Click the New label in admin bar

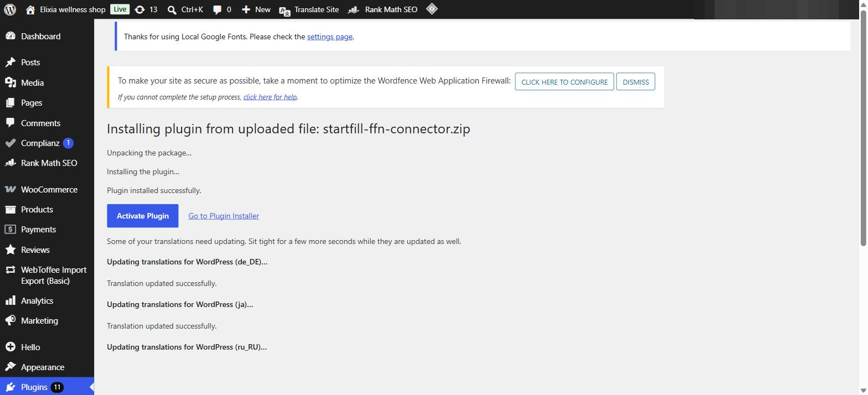tap(263, 9)
